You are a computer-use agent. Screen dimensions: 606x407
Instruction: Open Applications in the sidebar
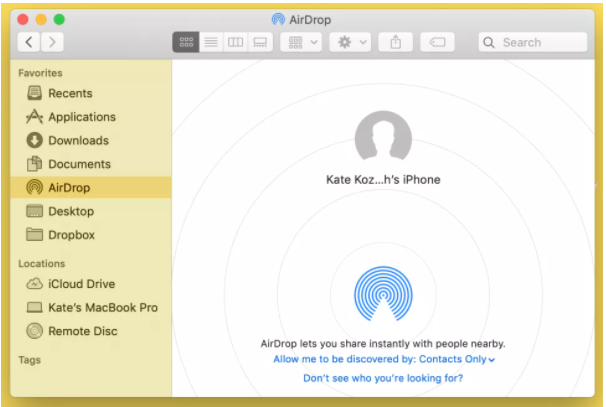click(91, 117)
